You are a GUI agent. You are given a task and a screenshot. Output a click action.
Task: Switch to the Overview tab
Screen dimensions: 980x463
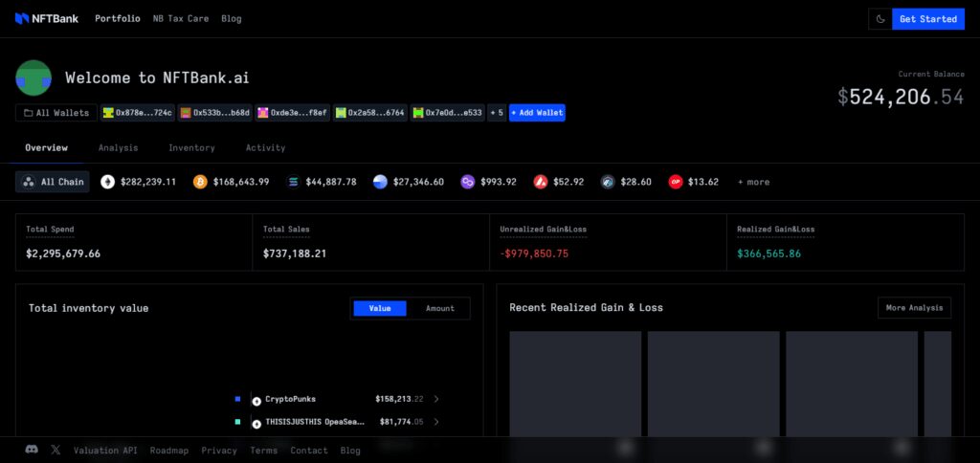click(46, 148)
